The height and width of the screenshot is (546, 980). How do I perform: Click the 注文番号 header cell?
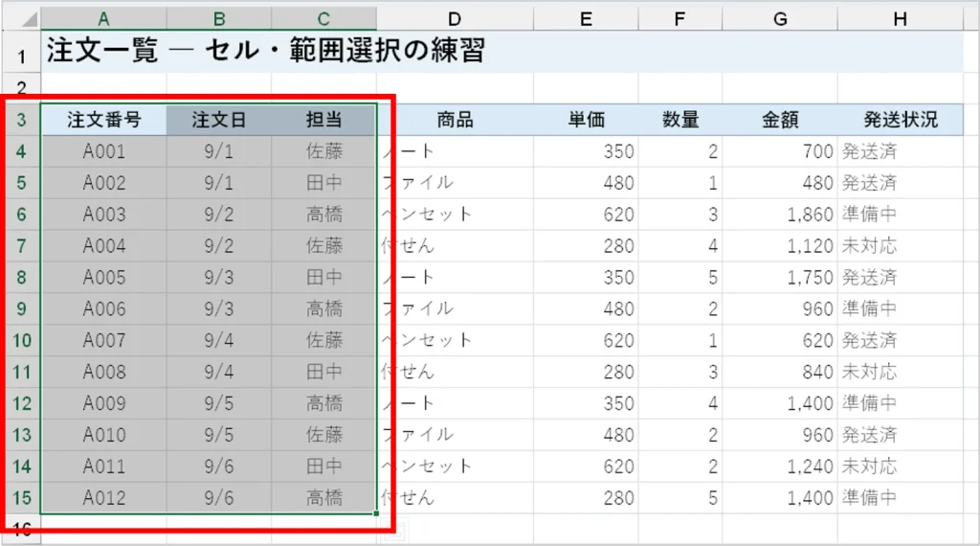tap(103, 120)
